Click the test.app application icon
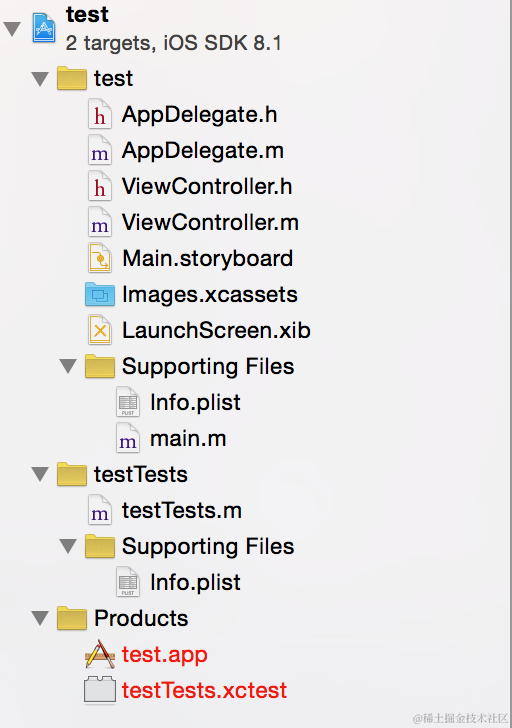This screenshot has width=512, height=728. point(100,654)
